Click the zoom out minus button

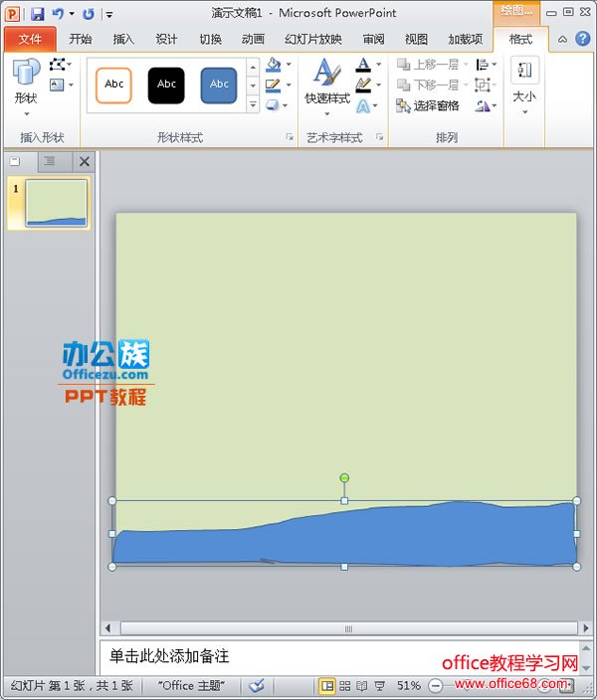(x=435, y=685)
